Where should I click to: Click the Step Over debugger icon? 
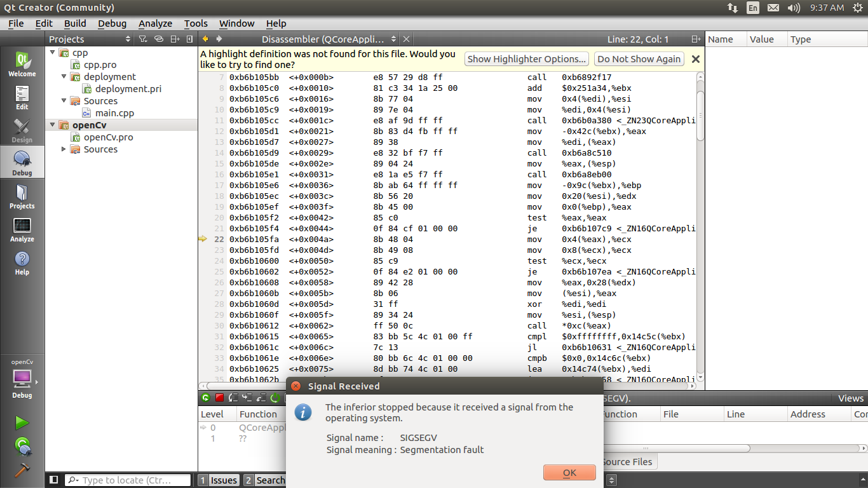click(x=233, y=398)
